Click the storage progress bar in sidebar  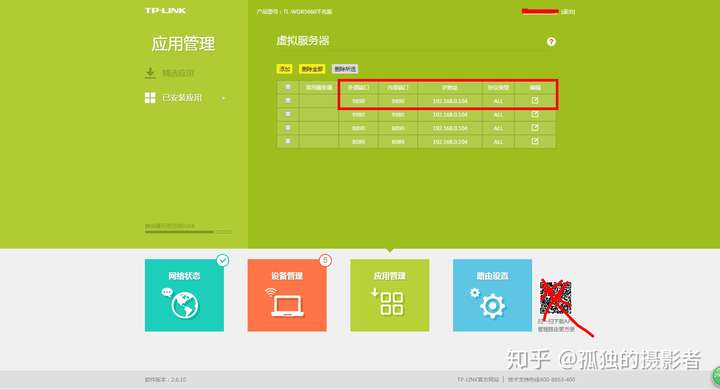click(x=188, y=232)
